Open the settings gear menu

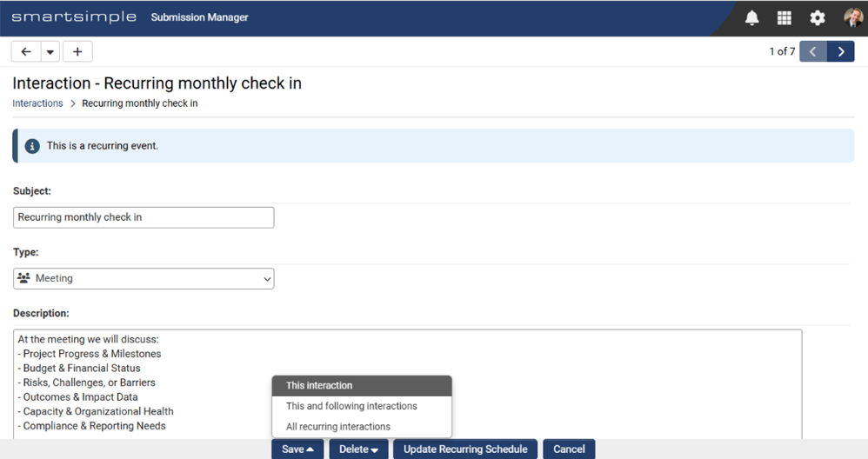(x=817, y=17)
